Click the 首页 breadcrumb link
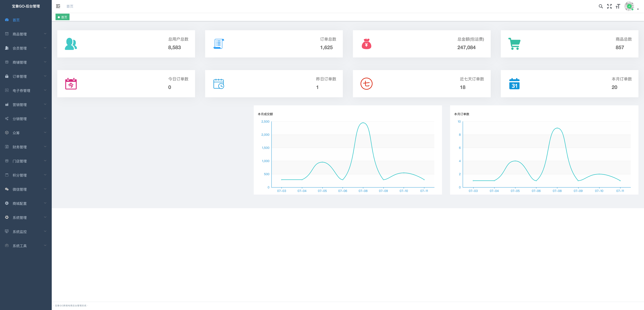The image size is (644, 310). [x=70, y=6]
